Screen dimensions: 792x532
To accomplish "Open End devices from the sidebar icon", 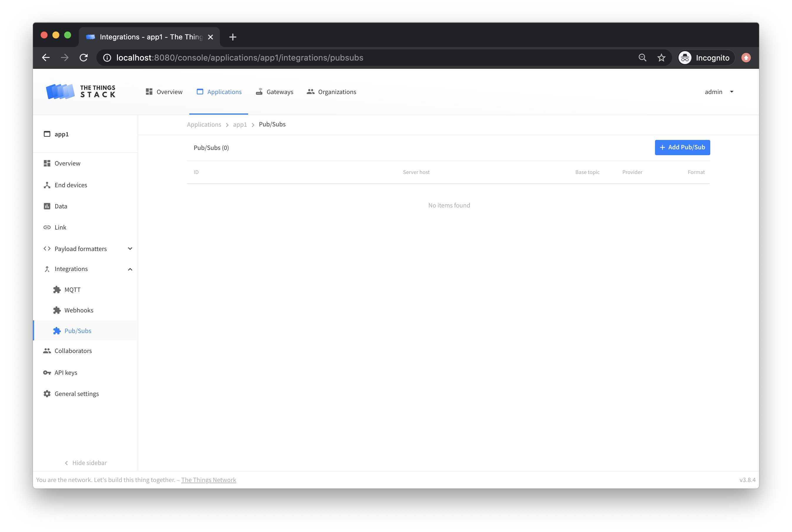I will (47, 185).
